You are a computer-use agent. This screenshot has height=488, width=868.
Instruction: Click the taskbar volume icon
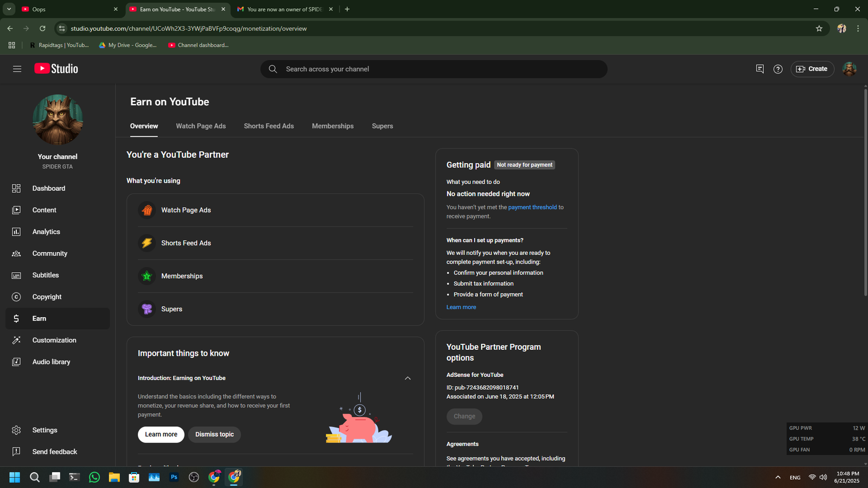pos(823,477)
